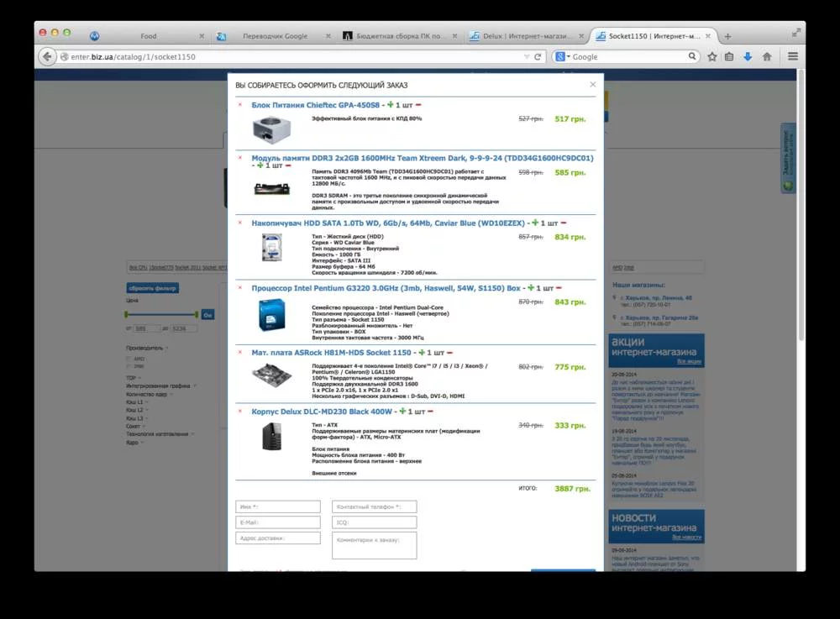This screenshot has width=840, height=619.
Task: Remove Накопичувач HDD WD from the order
Action: tap(240, 223)
